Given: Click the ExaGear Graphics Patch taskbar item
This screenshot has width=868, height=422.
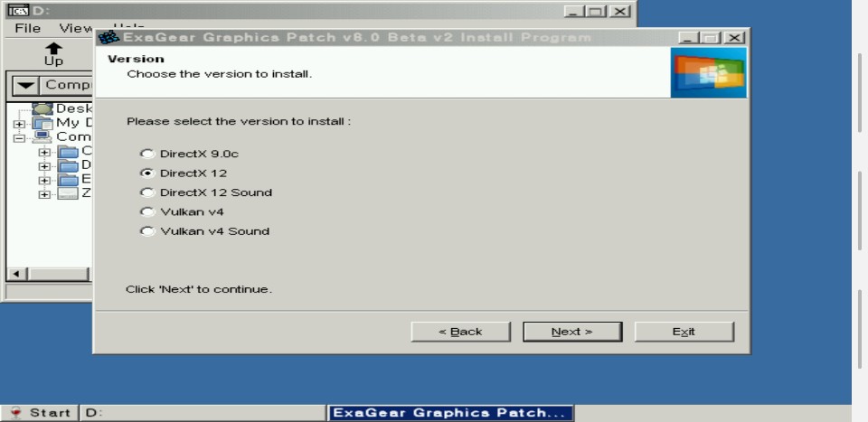Looking at the screenshot, I should [x=450, y=413].
